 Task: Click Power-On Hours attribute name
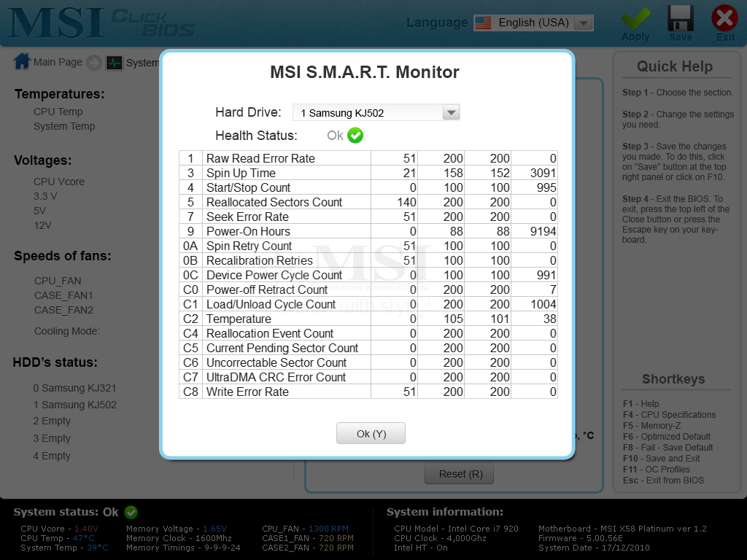[x=248, y=231]
